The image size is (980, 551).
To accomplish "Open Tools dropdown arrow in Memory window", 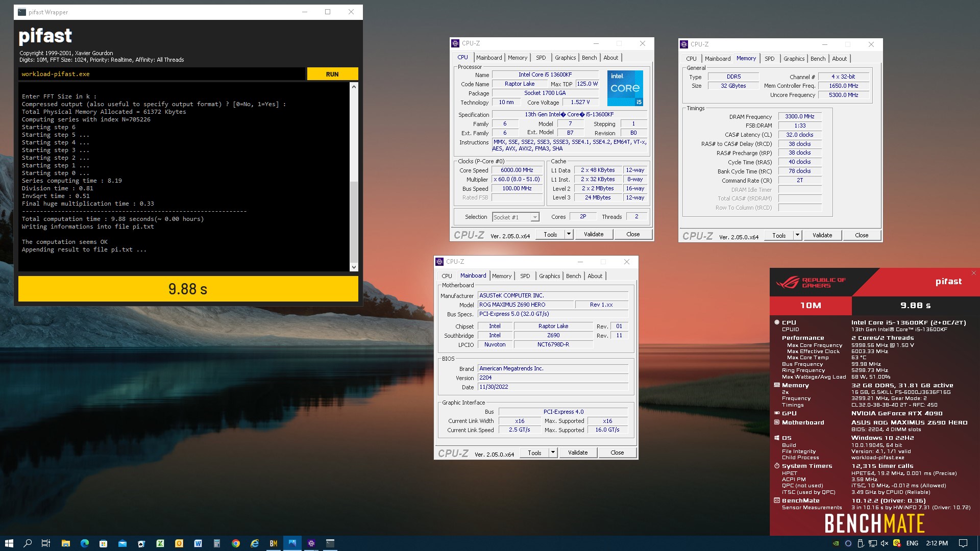I will pyautogui.click(x=797, y=235).
